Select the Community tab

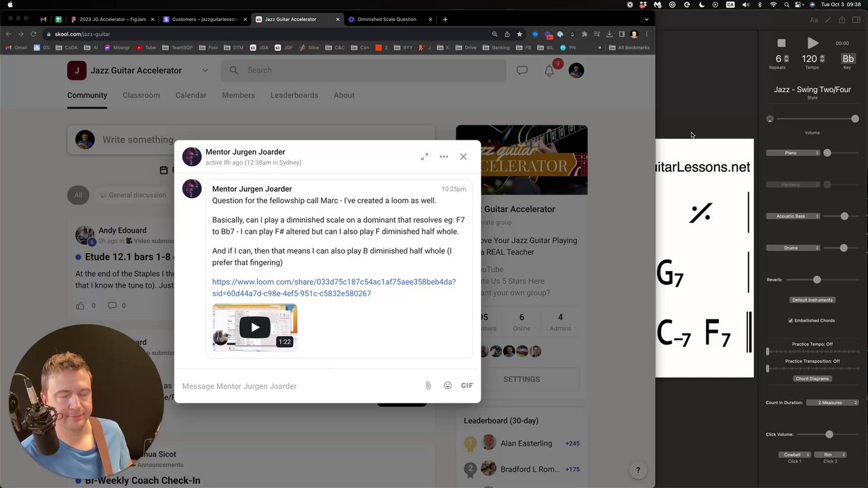87,95
